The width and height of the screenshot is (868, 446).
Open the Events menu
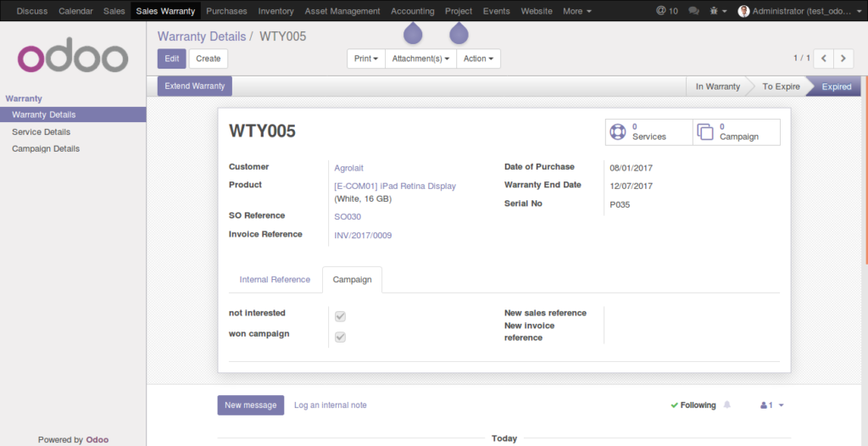497,10
